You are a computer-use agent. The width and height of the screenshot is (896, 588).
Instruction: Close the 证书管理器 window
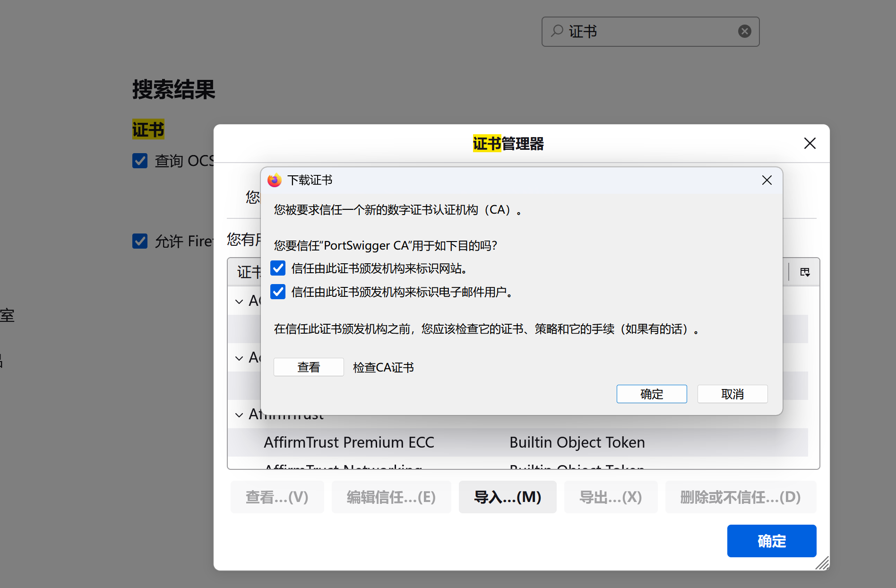810,143
